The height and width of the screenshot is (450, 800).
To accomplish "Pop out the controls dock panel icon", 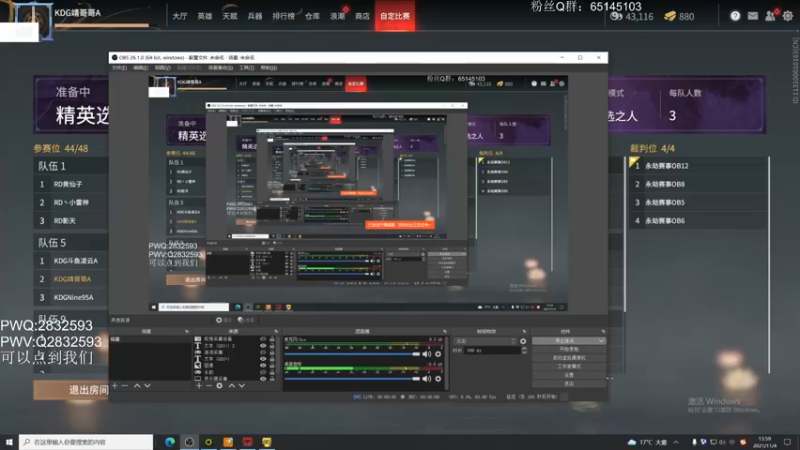I will [603, 332].
